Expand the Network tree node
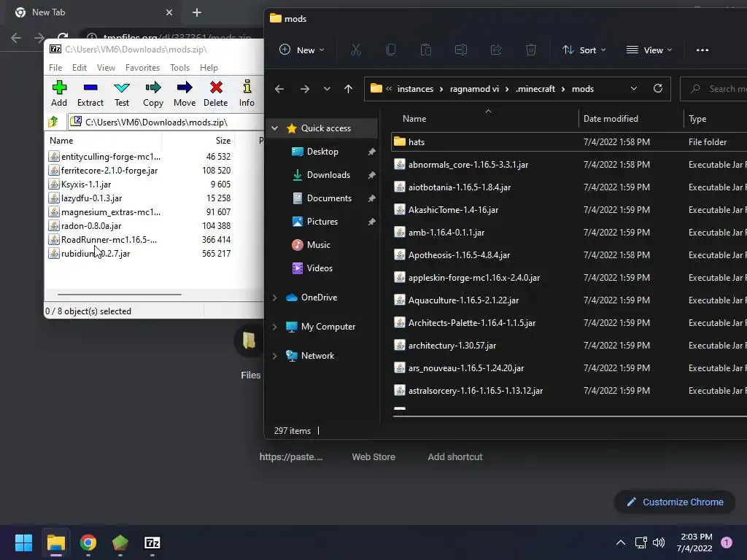Screen dimensions: 747x560 click(x=275, y=356)
